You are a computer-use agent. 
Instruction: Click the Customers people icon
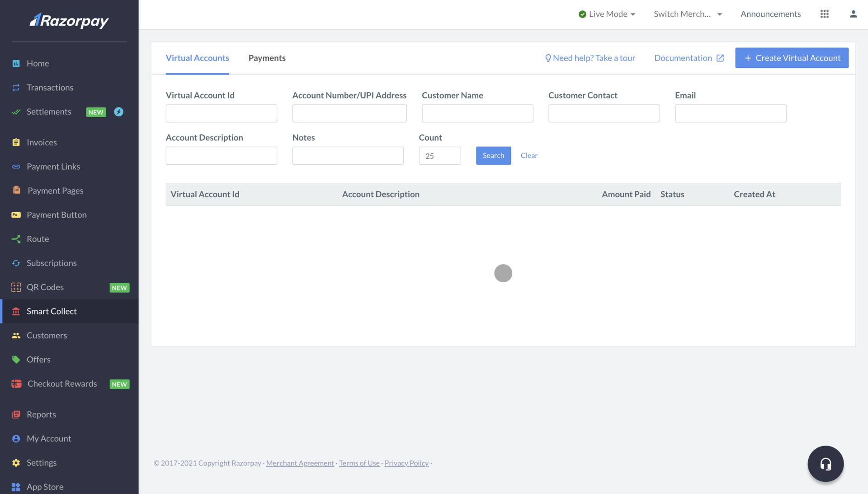coord(16,335)
